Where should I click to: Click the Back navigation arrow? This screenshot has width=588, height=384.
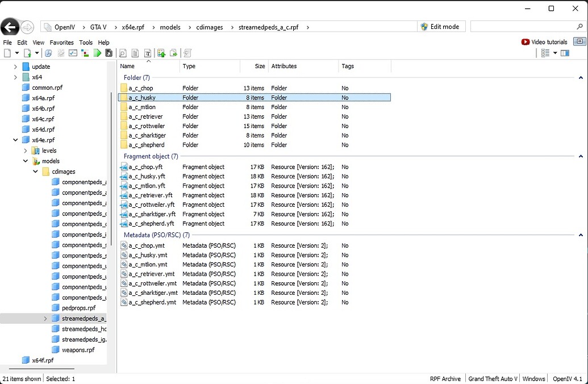click(x=10, y=27)
